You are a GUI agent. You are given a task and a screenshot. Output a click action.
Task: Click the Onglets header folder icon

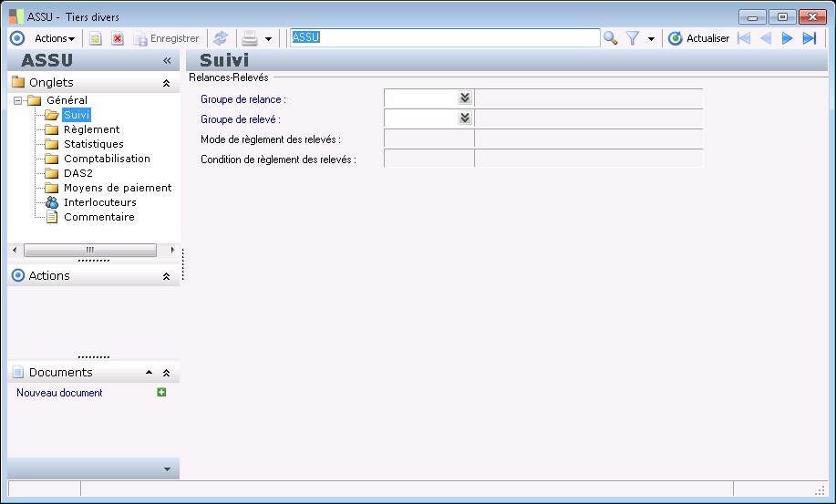[18, 82]
